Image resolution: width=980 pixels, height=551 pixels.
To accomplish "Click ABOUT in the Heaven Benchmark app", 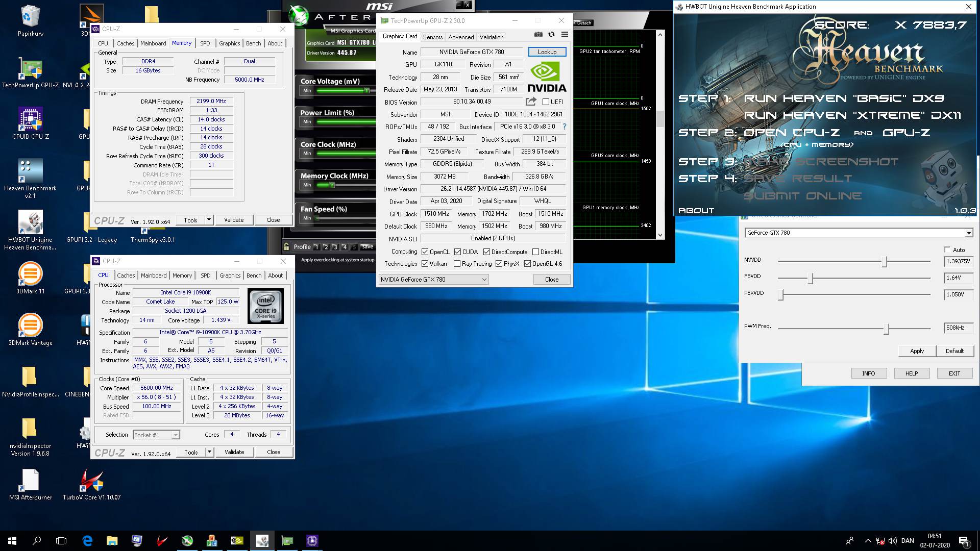I will coord(696,211).
